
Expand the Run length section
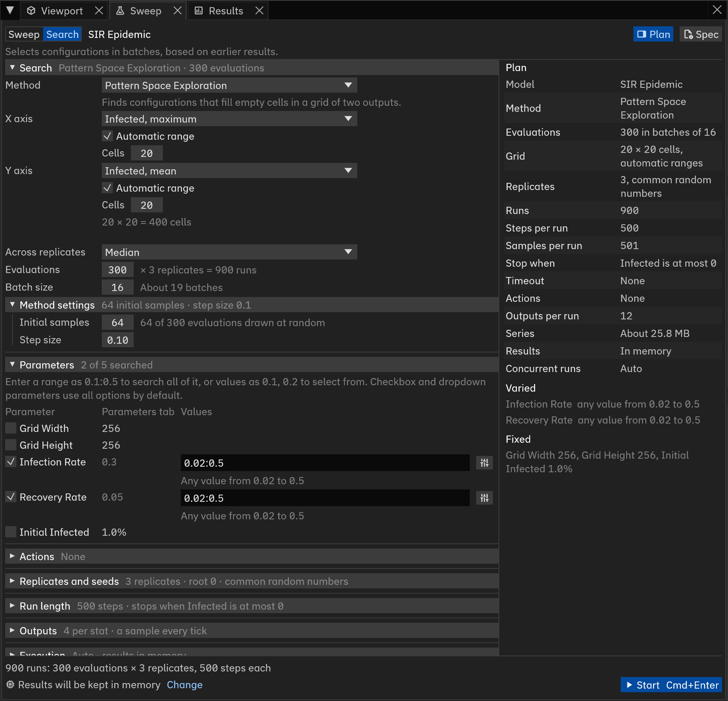point(251,606)
